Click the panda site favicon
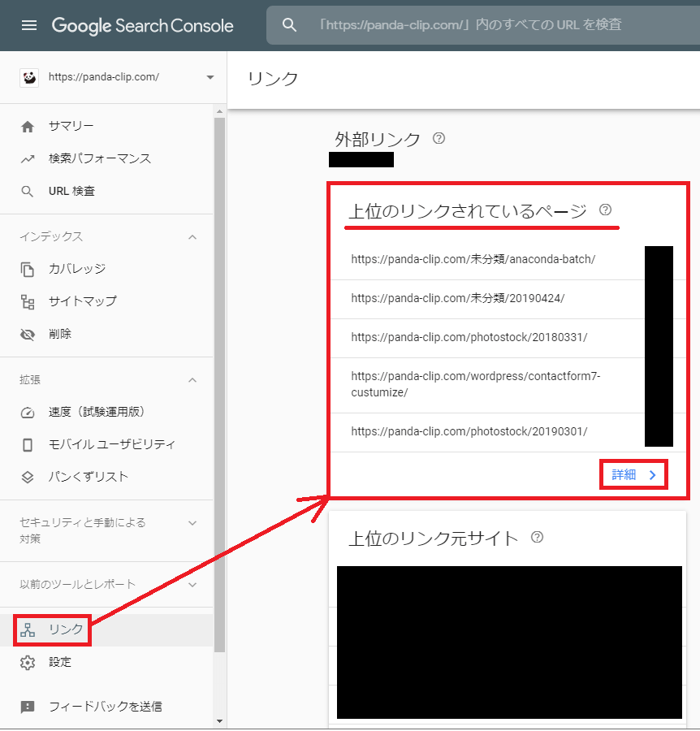700x731 pixels. click(29, 77)
